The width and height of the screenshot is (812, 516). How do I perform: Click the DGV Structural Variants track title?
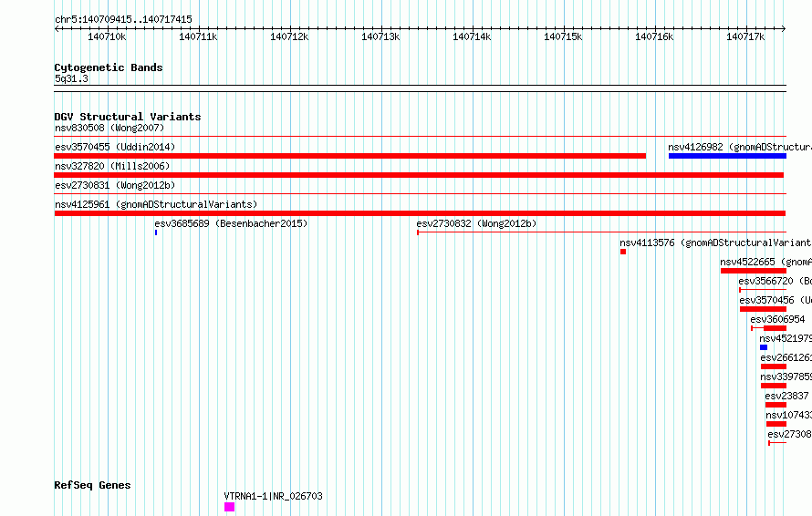pyautogui.click(x=128, y=117)
